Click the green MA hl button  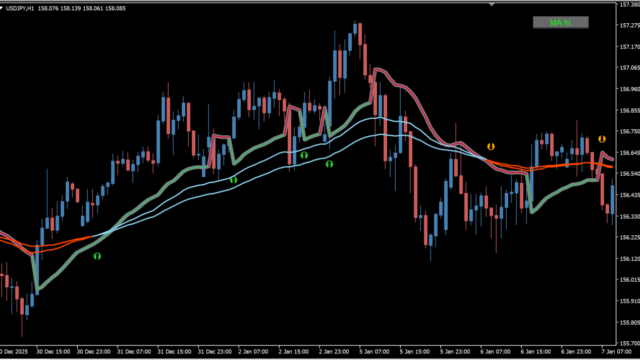(560, 22)
